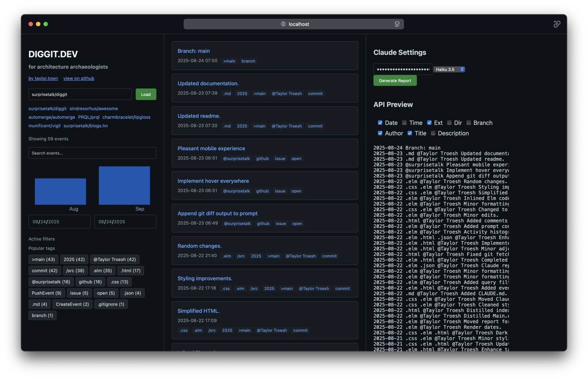The height and width of the screenshot is (379, 588).
Task: Open the Haiku 3.5 model dropdown
Action: [x=449, y=69]
